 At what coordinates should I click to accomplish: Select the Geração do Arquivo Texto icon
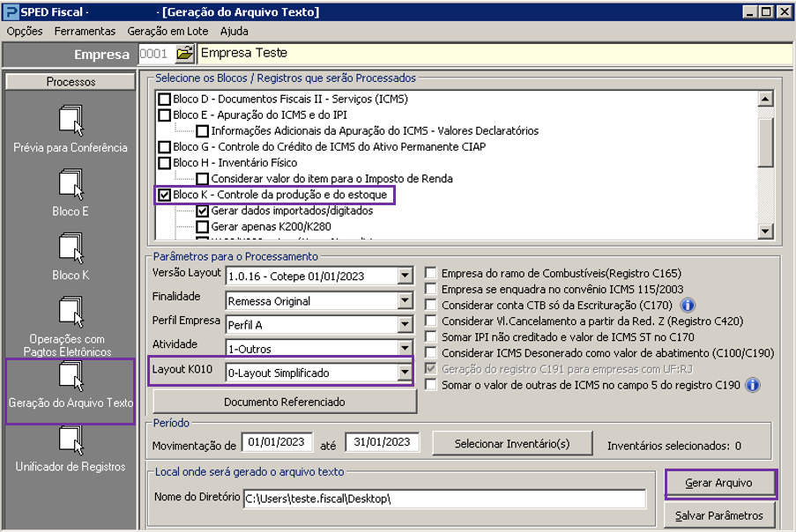[x=71, y=376]
